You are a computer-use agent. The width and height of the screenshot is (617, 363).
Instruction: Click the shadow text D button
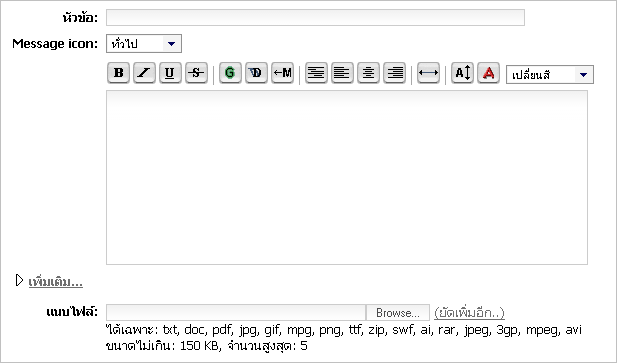click(x=256, y=73)
